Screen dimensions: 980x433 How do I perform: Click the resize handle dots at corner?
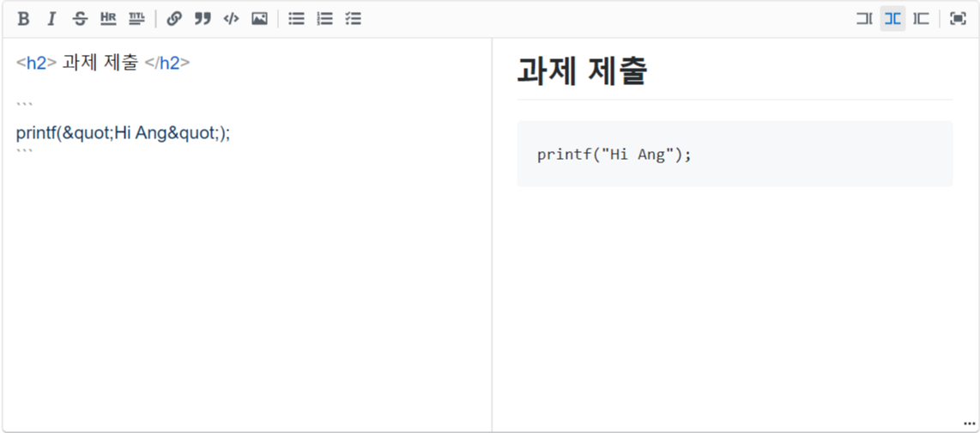pyautogui.click(x=970, y=424)
